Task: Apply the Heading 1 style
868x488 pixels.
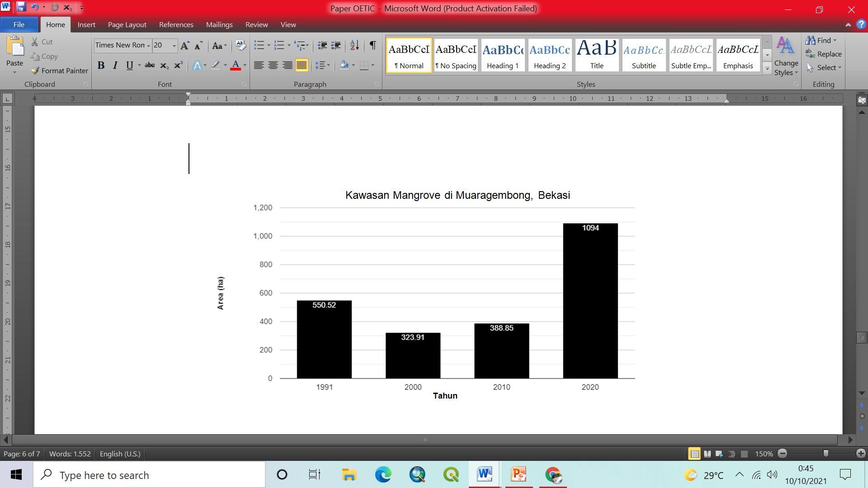Action: (x=503, y=55)
